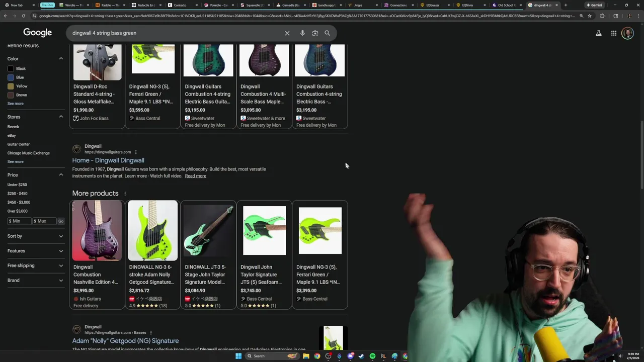This screenshot has width=644, height=362.
Task: Open Steam from the taskbar
Action: [361, 356]
